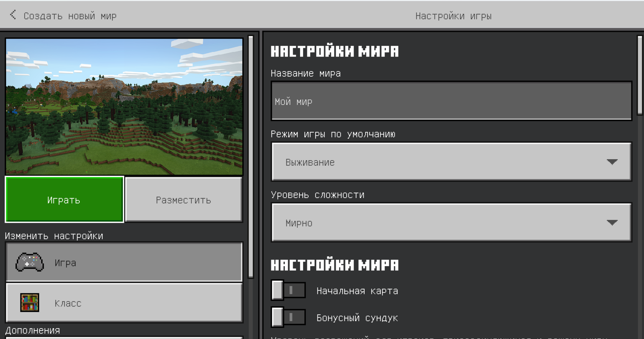Click the Изменить настройки label
This screenshot has width=644, height=339.
tap(54, 236)
